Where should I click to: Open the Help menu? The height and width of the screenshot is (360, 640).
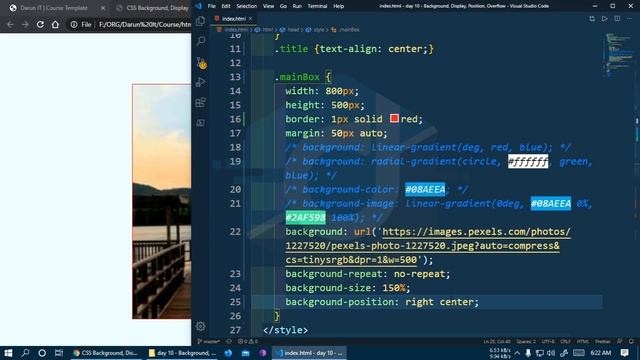(x=338, y=6)
